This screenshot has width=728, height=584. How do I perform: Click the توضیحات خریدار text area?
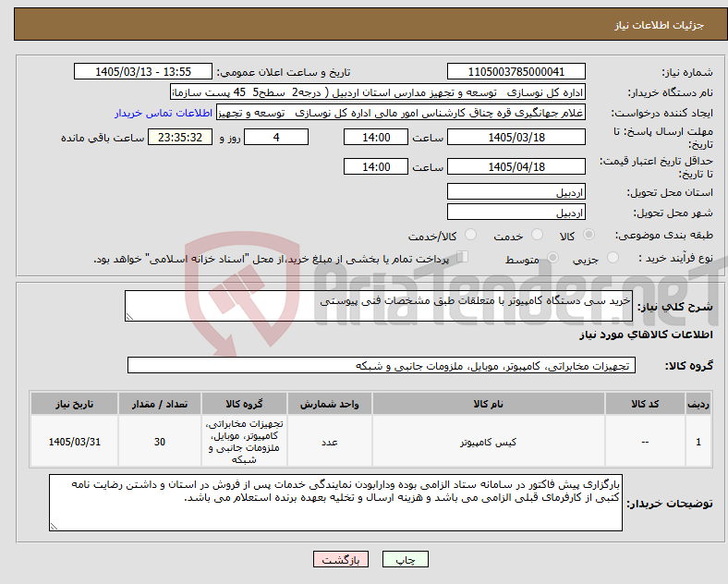pos(335,503)
